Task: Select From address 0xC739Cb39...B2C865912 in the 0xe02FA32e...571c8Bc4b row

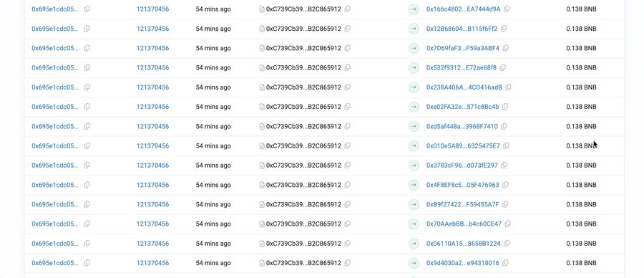Action: 303,107
